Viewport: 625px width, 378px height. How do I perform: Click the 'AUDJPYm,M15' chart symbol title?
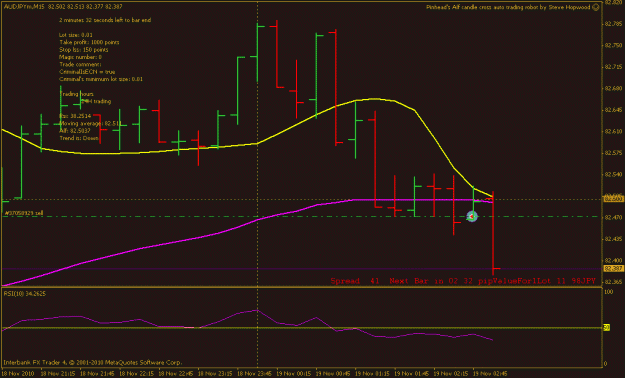click(24, 7)
